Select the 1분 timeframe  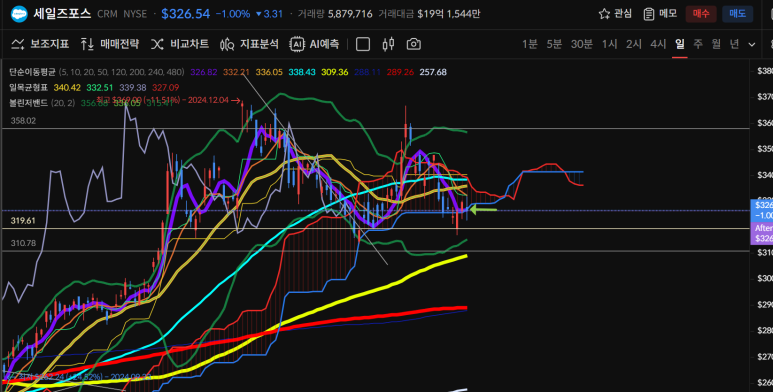(x=530, y=44)
